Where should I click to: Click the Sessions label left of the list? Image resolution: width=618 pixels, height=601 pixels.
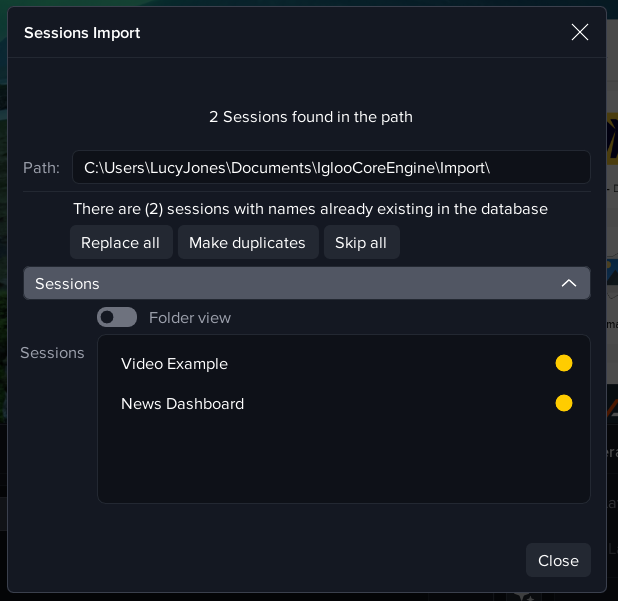(52, 353)
